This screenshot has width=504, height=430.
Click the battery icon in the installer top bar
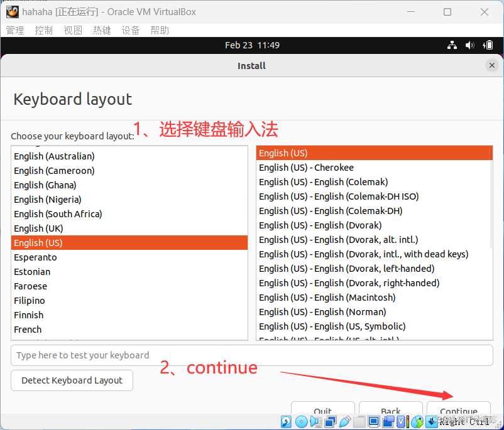[488, 45]
